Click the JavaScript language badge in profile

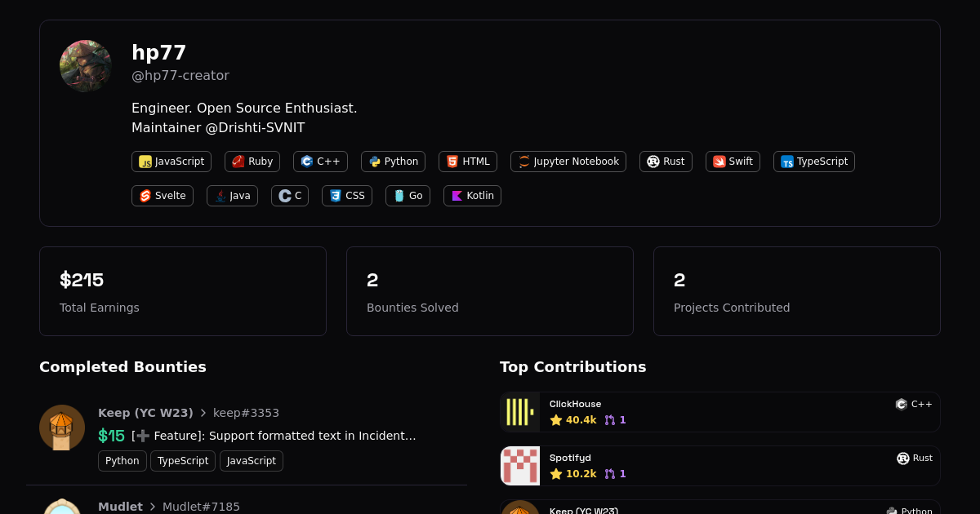click(x=171, y=162)
